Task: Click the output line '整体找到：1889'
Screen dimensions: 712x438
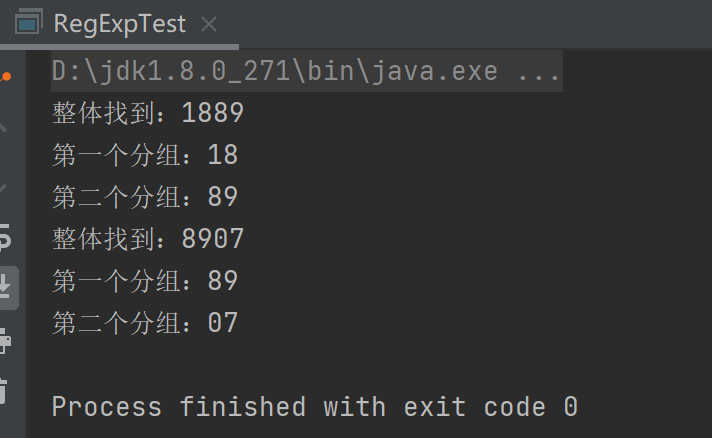Action: (x=148, y=114)
